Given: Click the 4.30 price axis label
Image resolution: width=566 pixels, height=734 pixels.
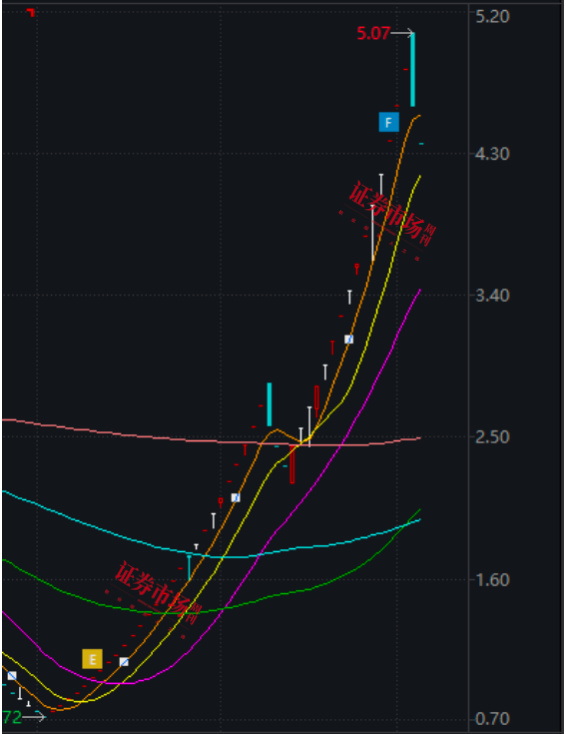Looking at the screenshot, I should (x=492, y=154).
